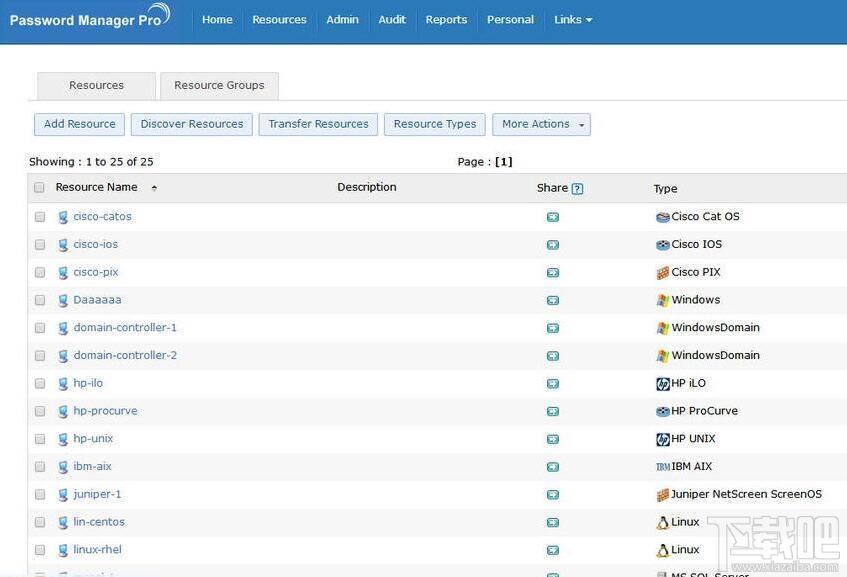The height and width of the screenshot is (577, 847).
Task: Open the Reports menu
Action: [x=446, y=20]
